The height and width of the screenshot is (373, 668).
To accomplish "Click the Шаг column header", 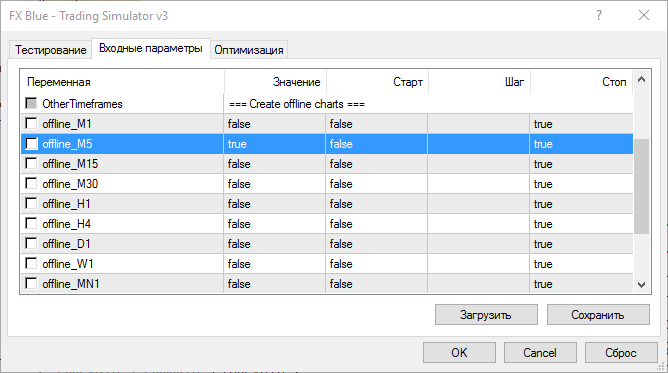I will [480, 82].
